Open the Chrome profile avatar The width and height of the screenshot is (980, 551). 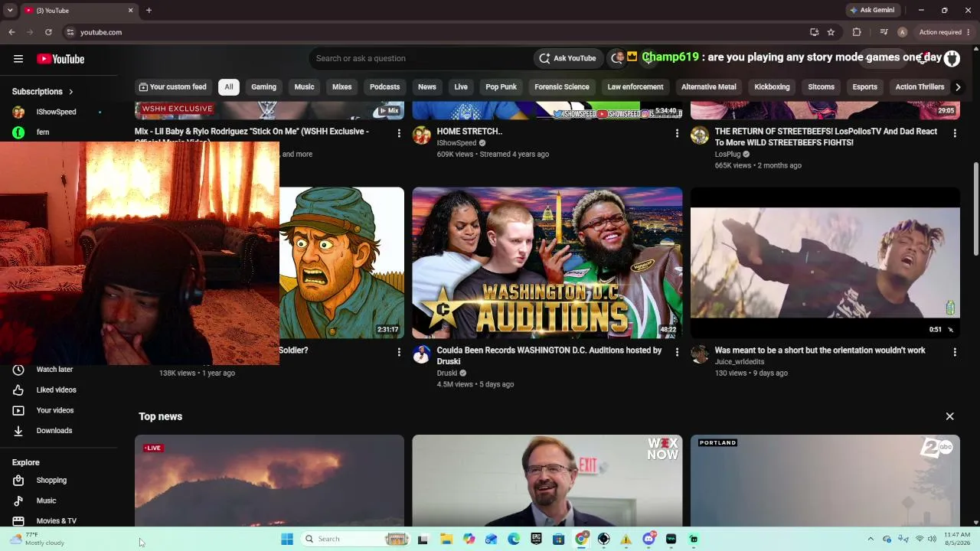coord(903,32)
